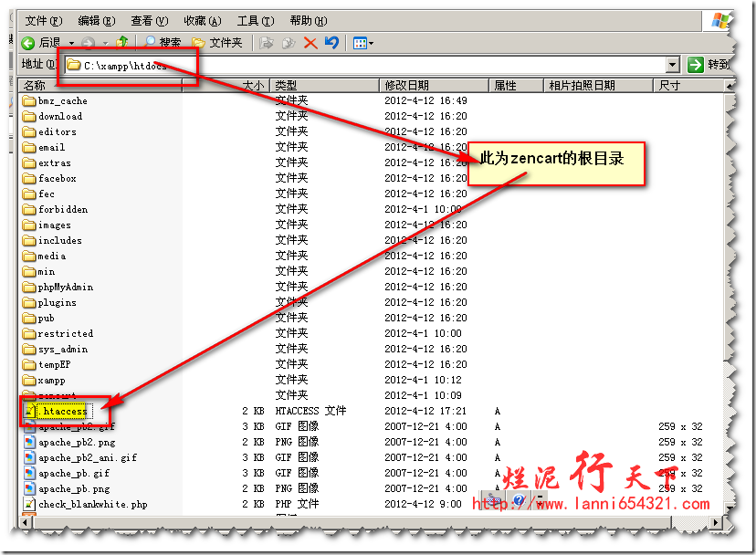Open the Views dropdown in toolbar
This screenshot has width=756, height=555.
pos(362,43)
